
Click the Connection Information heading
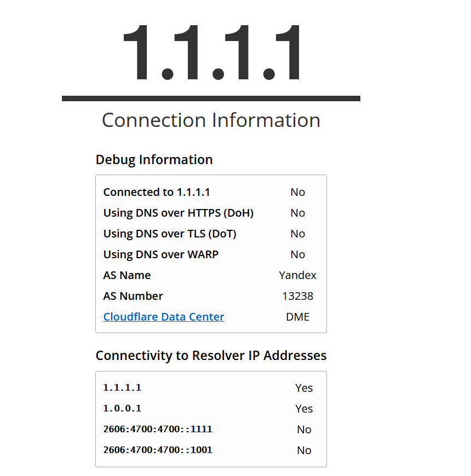coord(211,120)
